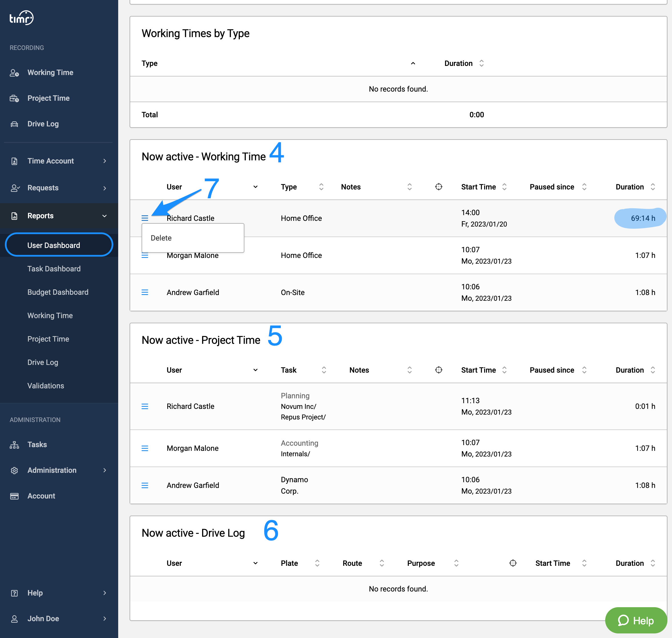
Task: Click the timr logo
Action: point(21,18)
